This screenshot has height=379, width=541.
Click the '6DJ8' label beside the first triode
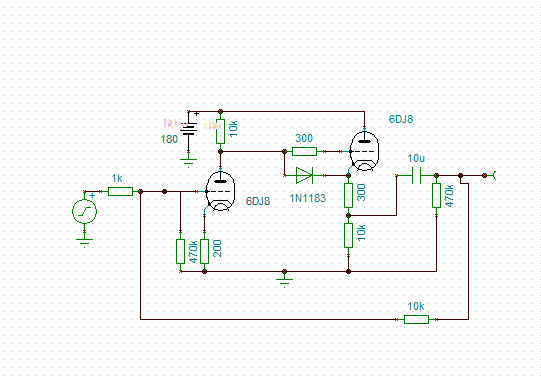258,201
